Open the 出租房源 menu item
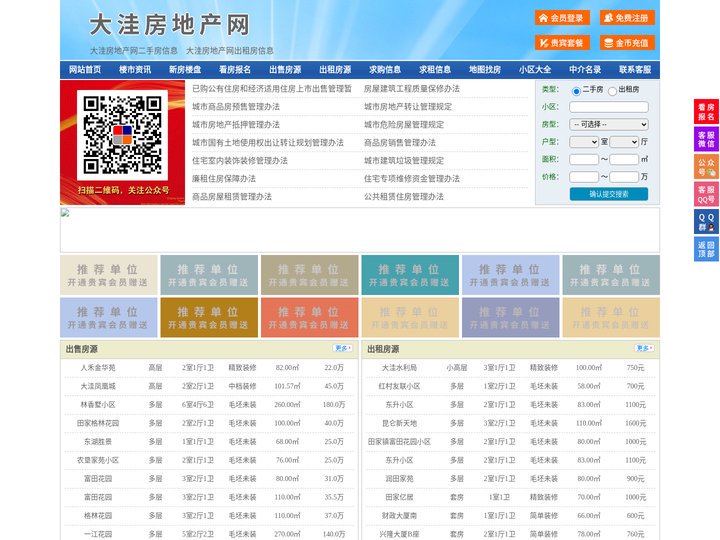 [x=335, y=70]
